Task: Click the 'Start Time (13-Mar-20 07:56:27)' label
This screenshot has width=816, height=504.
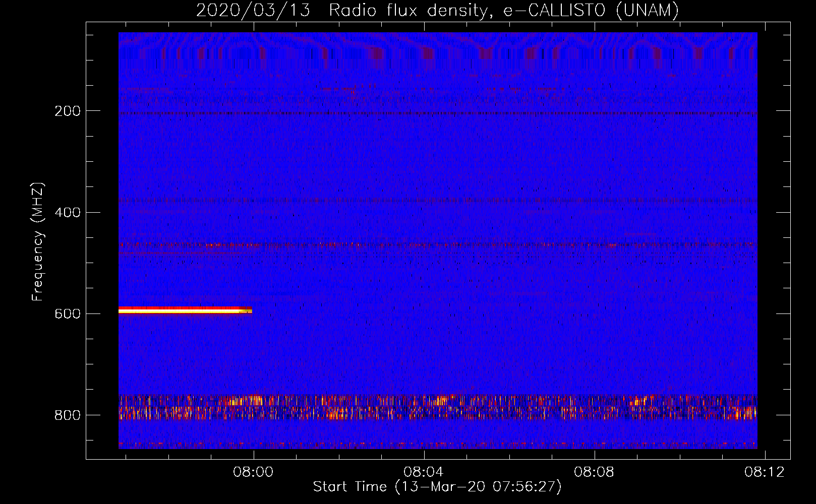Action: point(437,487)
